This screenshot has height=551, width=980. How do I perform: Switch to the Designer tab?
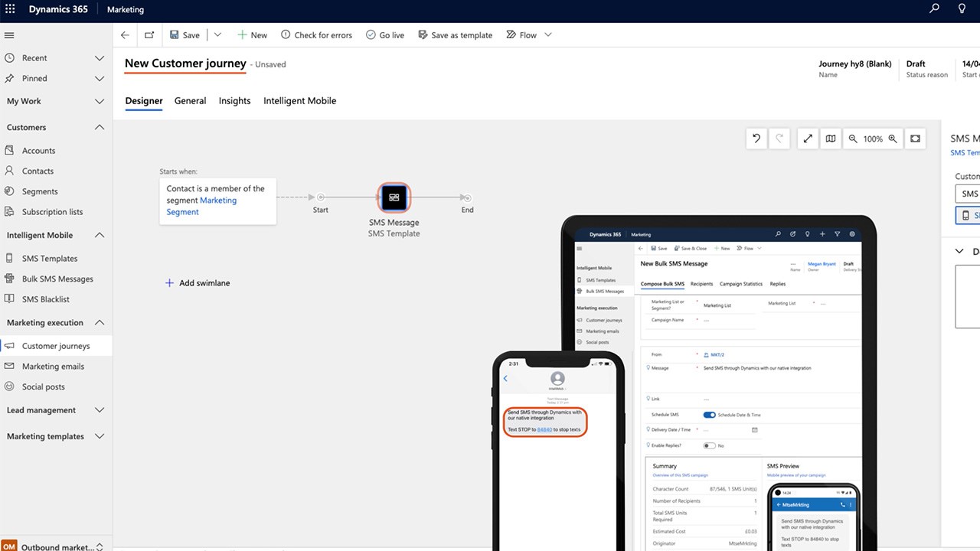144,101
